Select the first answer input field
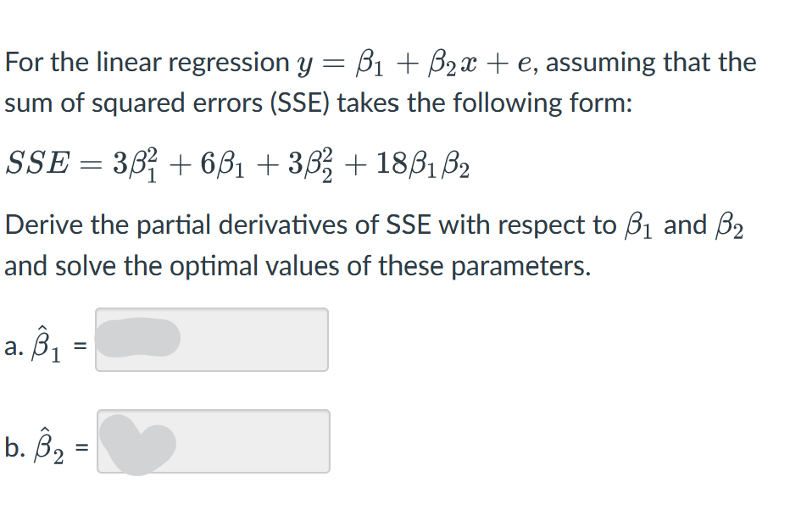Screen dimensions: 790x532 click(x=210, y=340)
